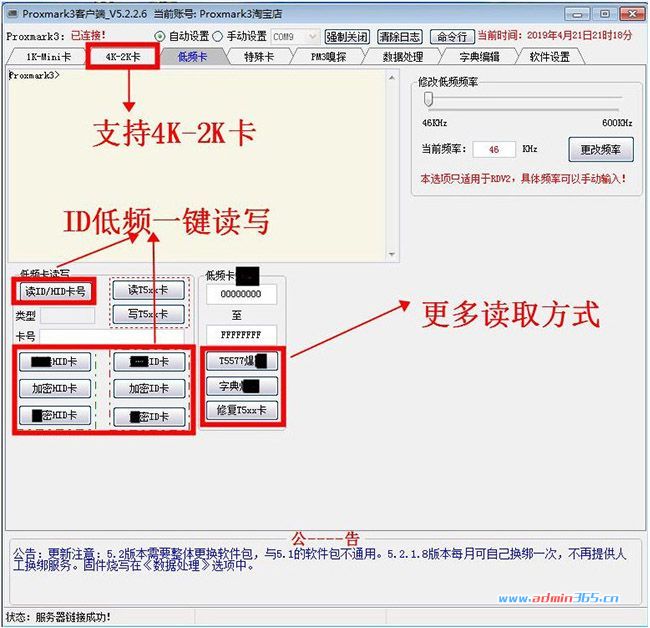Click the 当前时间 timestamp text

point(555,35)
